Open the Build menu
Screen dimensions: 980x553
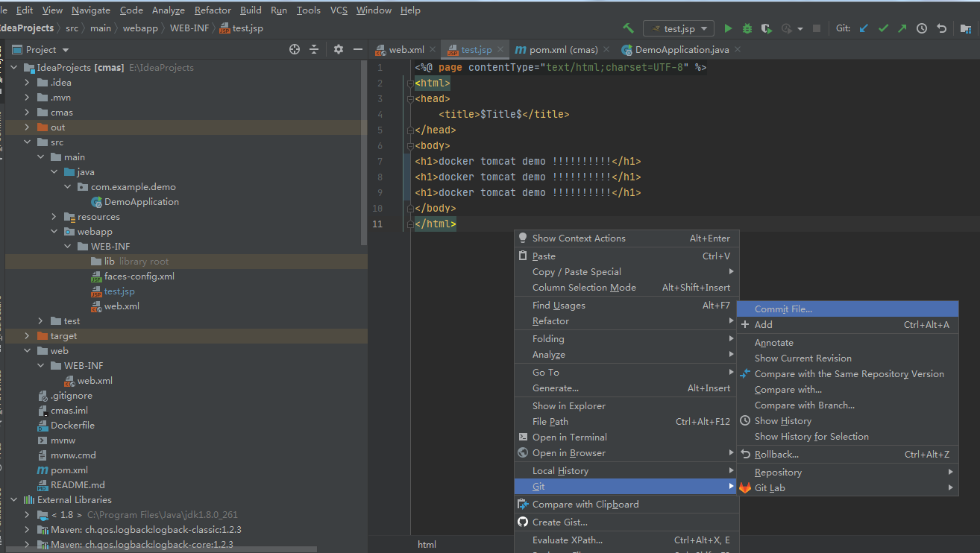pos(251,10)
